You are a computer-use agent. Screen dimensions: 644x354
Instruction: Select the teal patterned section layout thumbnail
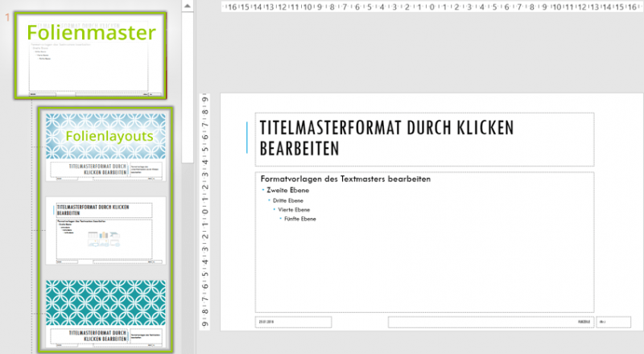(x=105, y=314)
